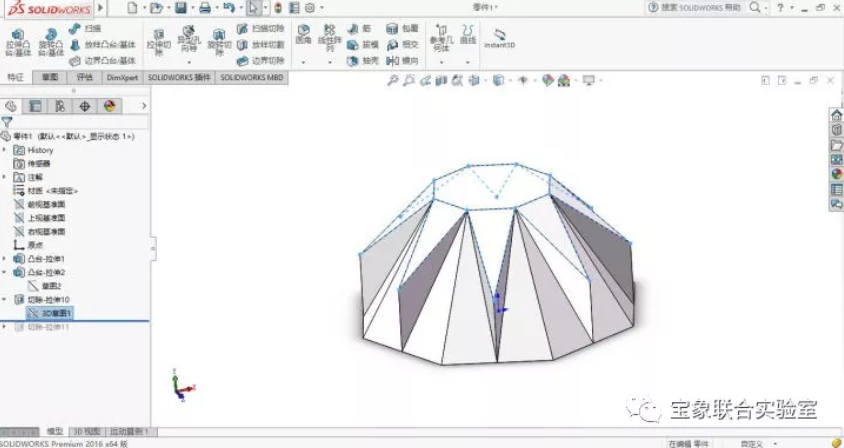Screen dimensions: 844x448
Task: Switch to the 特征 (Features) tab
Action: tap(16, 78)
